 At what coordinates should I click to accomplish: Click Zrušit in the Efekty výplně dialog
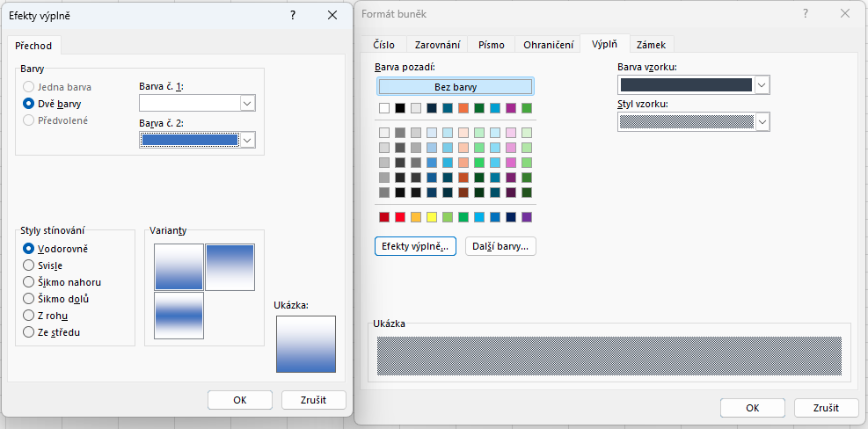coord(313,400)
